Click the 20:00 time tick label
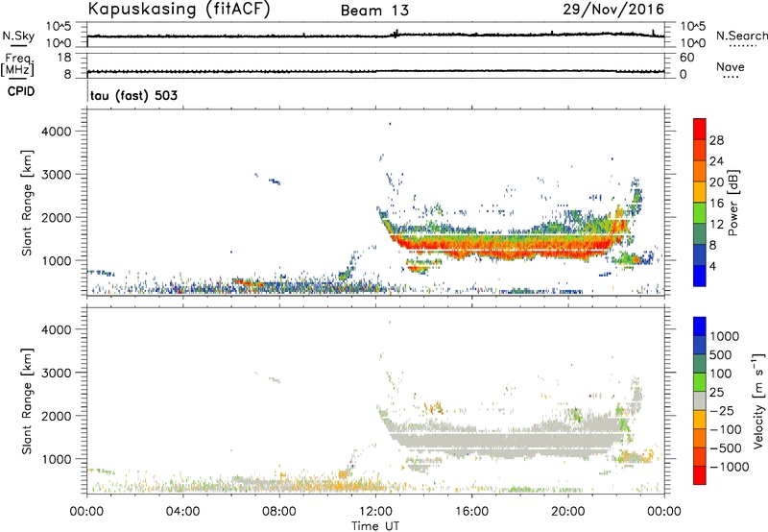 point(567,512)
